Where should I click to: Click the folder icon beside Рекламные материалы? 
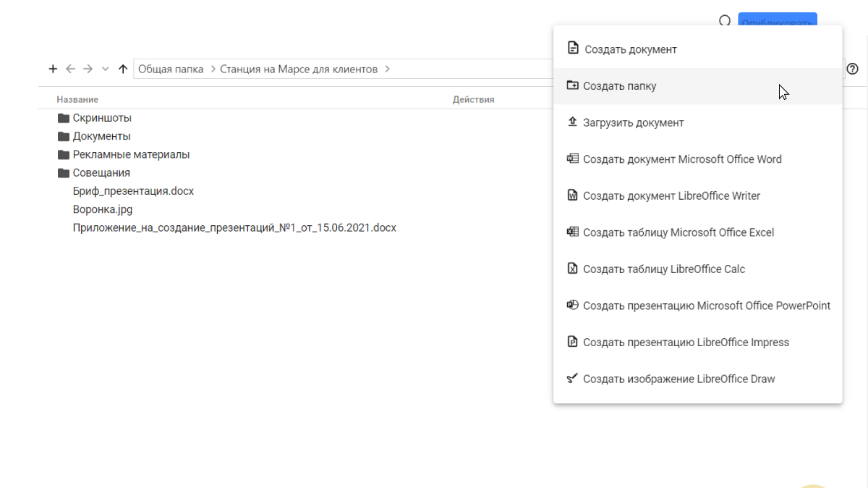click(x=64, y=154)
